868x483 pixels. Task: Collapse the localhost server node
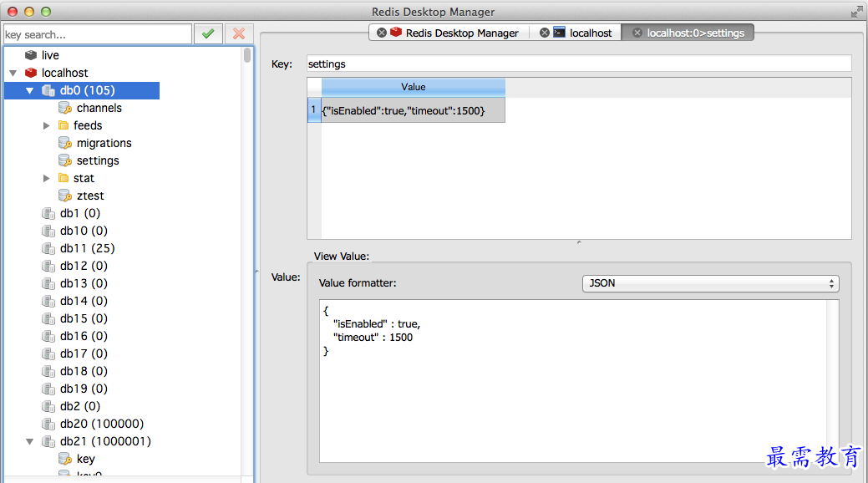(13, 73)
